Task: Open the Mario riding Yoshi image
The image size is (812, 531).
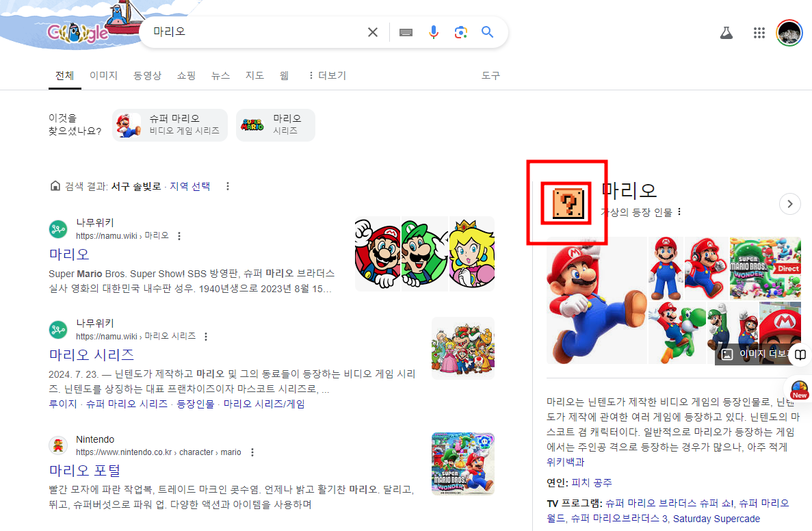Action: [677, 333]
